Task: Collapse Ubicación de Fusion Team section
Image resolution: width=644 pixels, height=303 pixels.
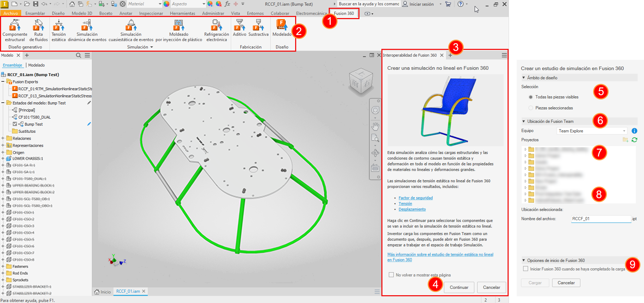Action: pos(523,121)
